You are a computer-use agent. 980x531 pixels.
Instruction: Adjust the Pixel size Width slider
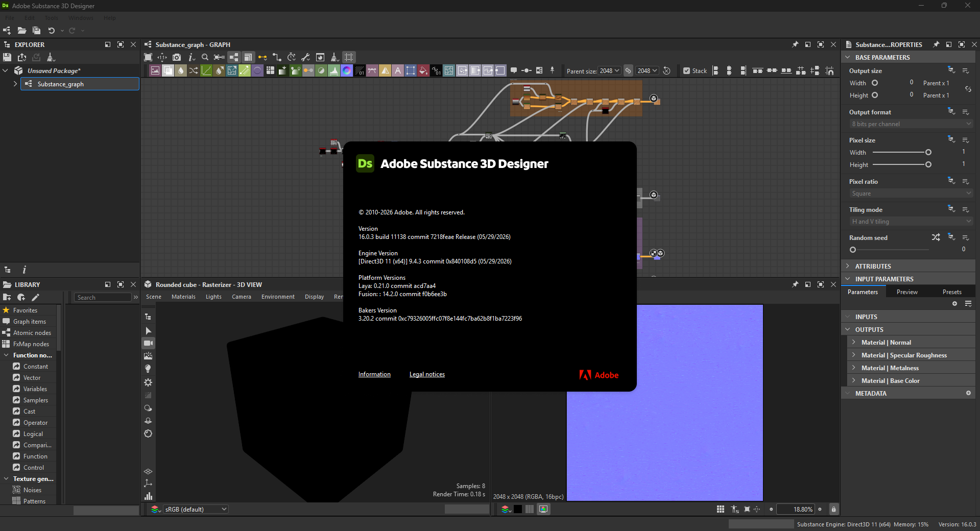pos(902,152)
